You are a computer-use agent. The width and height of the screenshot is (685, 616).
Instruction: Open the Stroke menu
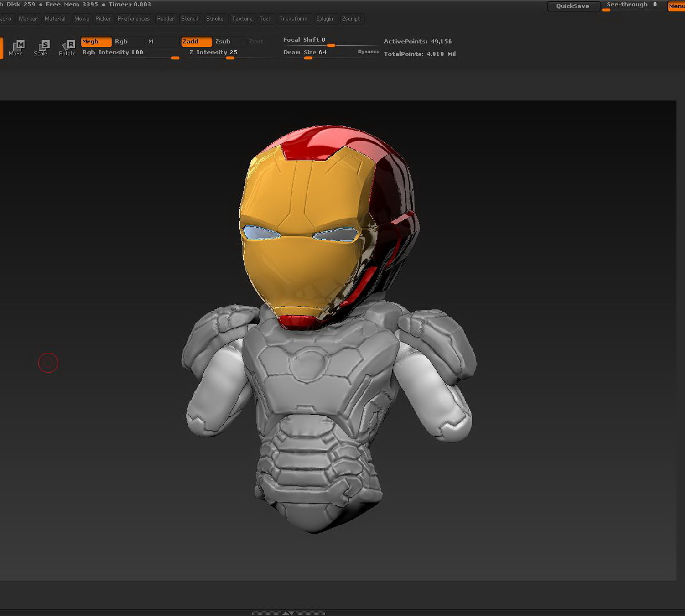click(215, 19)
